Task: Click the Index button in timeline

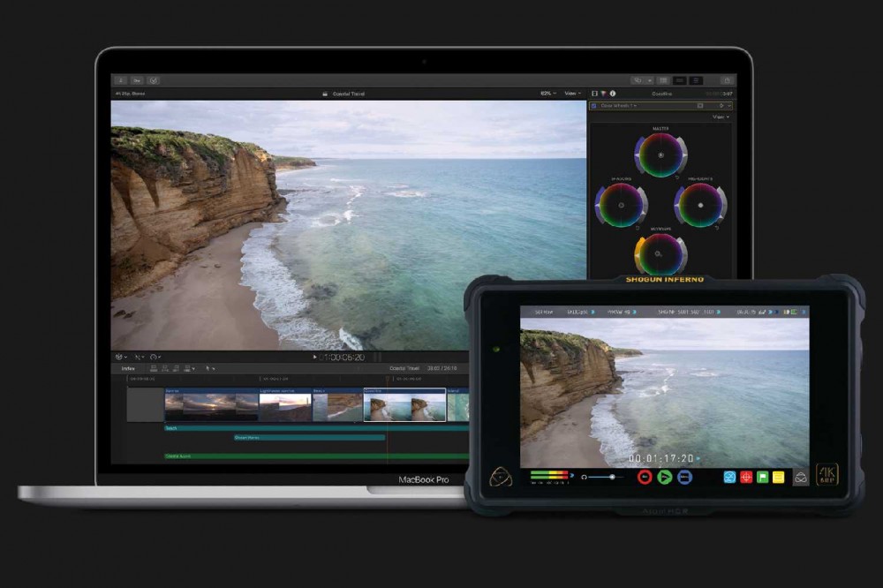Action: tap(128, 368)
